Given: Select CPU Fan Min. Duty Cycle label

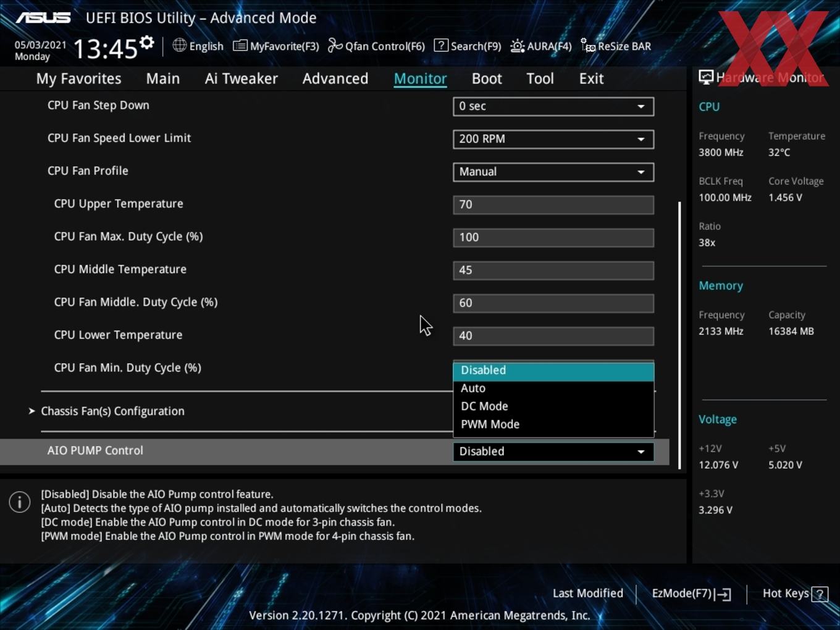Looking at the screenshot, I should click(128, 368).
